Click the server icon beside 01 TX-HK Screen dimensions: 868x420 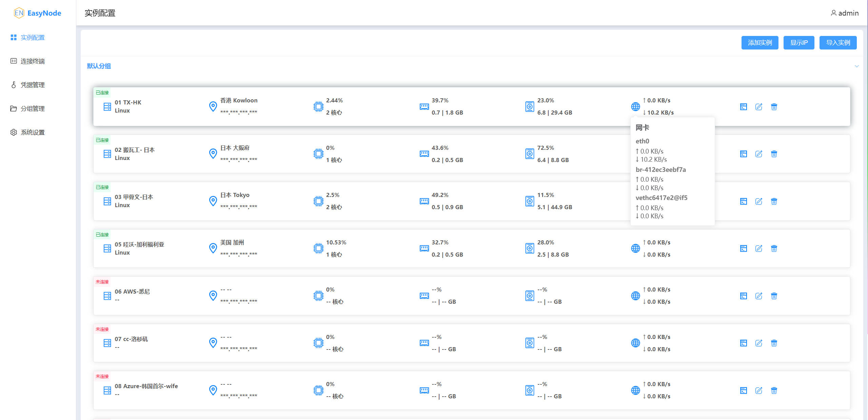107,107
